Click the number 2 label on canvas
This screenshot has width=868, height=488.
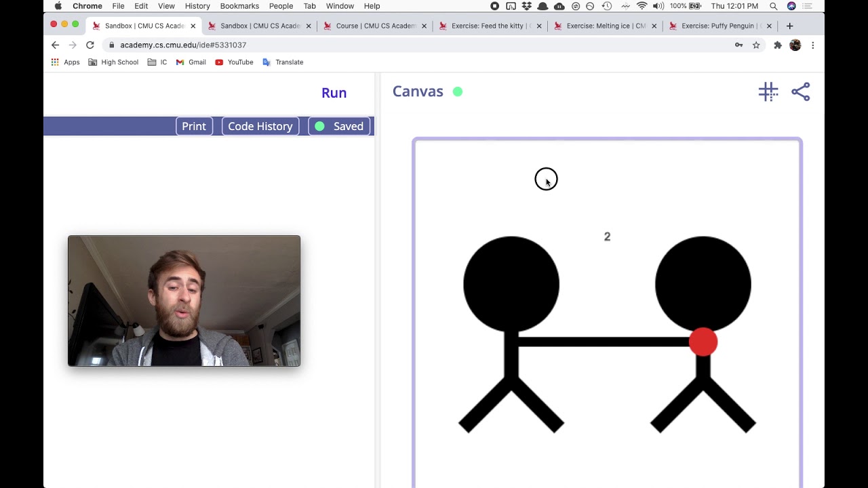(x=608, y=237)
